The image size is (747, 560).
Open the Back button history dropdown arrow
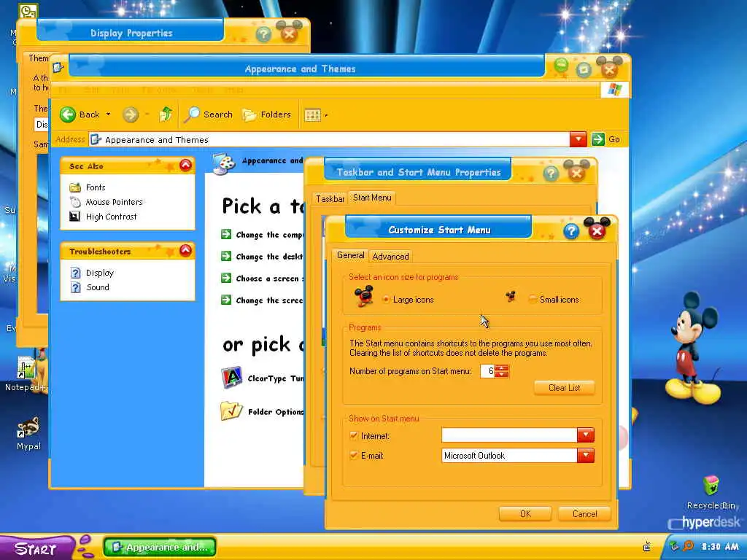click(x=108, y=114)
